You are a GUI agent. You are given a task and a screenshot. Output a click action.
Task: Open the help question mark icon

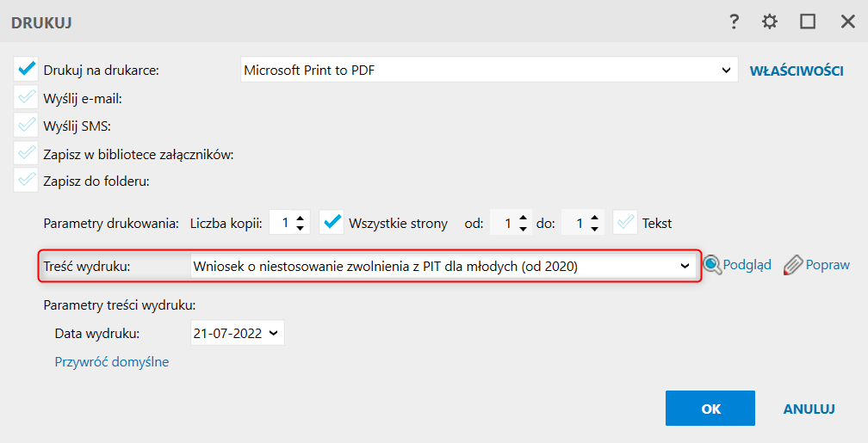[734, 22]
